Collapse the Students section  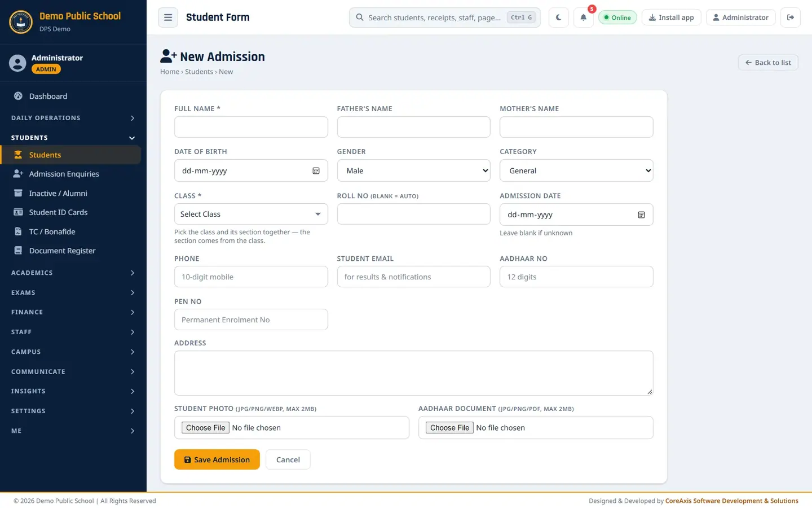tap(73, 138)
